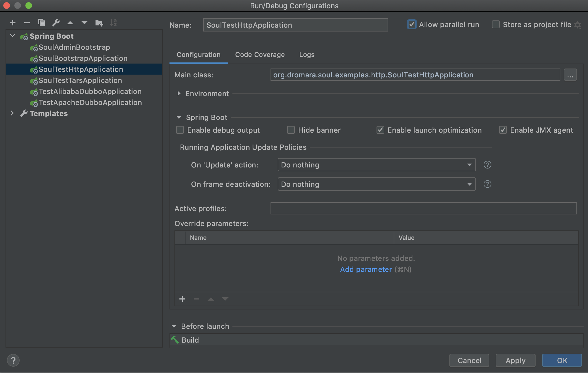Click the move configuration down icon

(x=84, y=22)
